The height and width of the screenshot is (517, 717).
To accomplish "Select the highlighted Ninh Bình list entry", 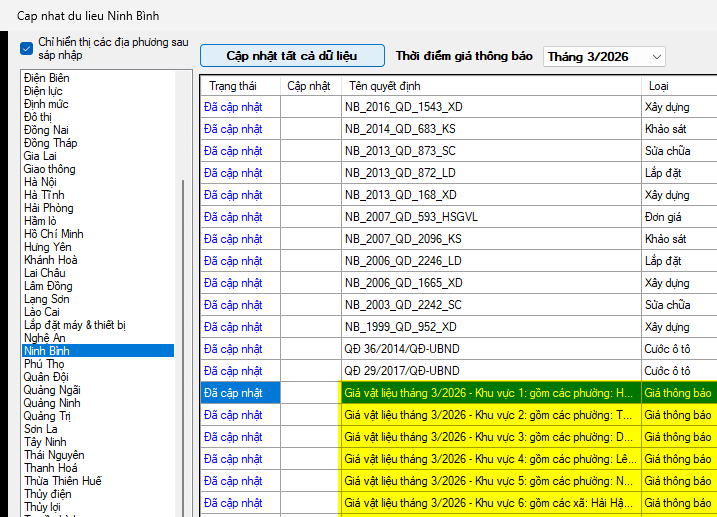I will coord(46,351).
